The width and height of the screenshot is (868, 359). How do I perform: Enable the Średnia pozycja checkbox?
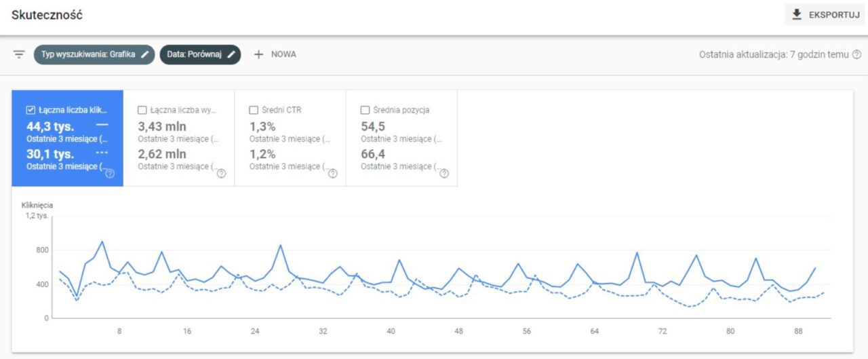tap(365, 110)
